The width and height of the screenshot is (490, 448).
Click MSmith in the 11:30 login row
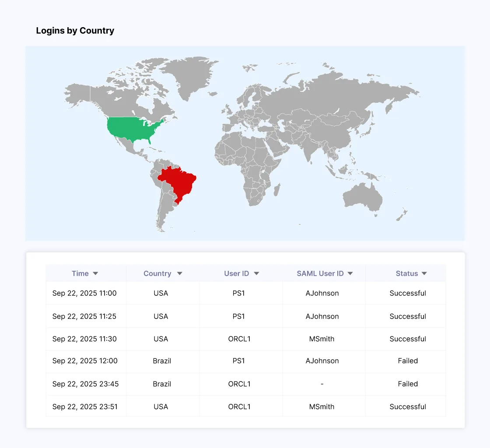tap(322, 339)
